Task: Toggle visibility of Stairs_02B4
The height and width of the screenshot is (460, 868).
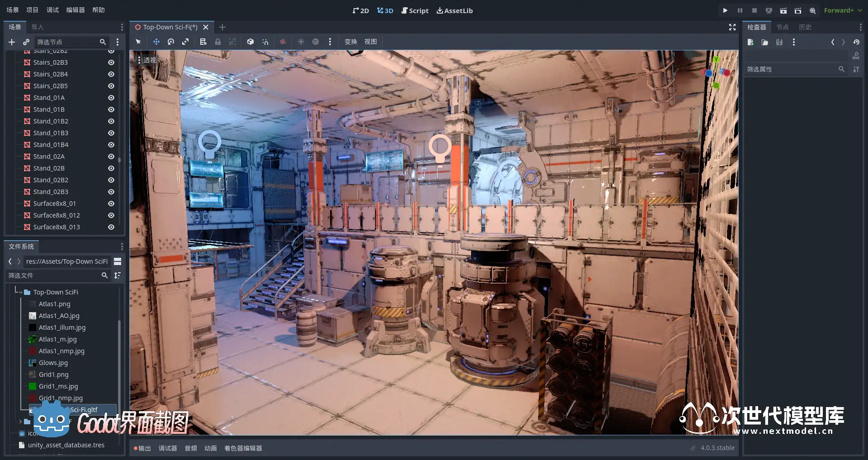Action: 111,74
